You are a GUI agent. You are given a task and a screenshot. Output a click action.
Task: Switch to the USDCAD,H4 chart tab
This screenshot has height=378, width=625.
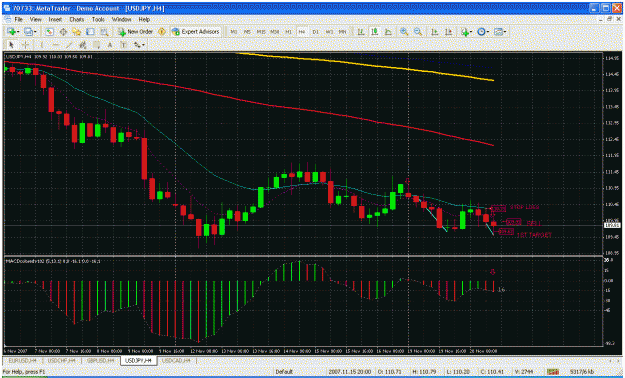(x=176, y=360)
